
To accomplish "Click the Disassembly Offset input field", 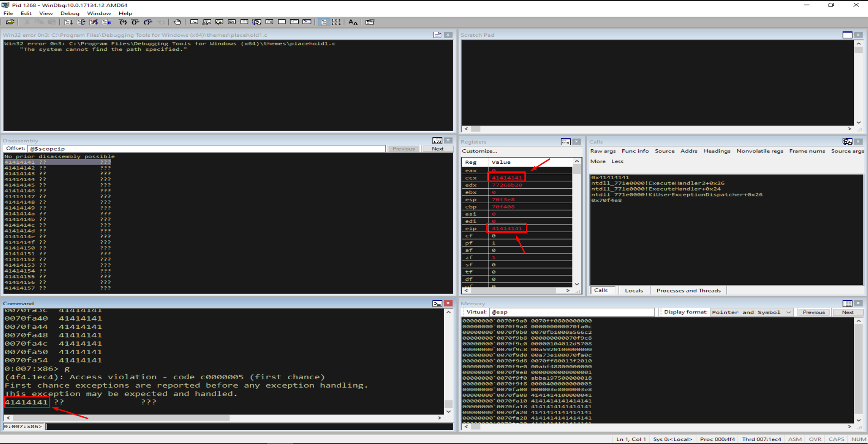I will 206,149.
